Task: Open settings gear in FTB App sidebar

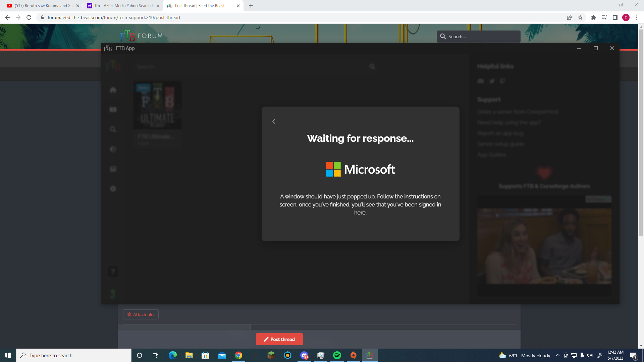Action: pos(113,189)
